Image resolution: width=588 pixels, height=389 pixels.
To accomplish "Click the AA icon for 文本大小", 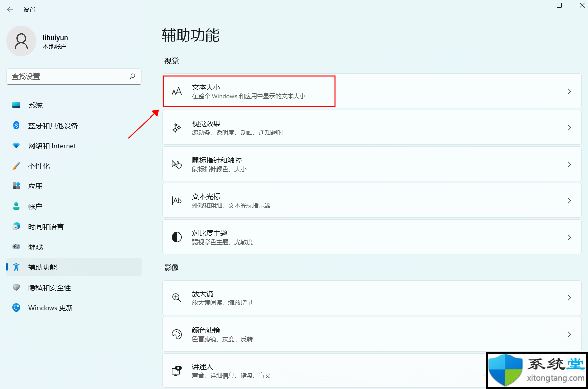I will click(177, 91).
